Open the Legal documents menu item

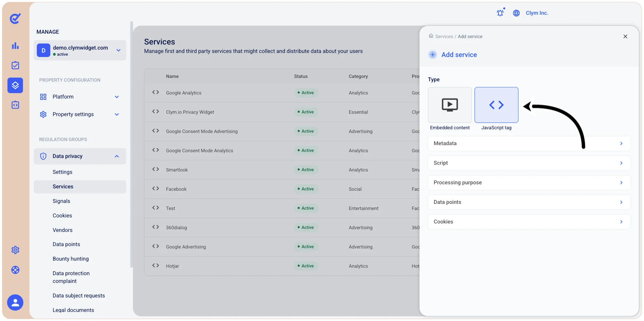coord(73,310)
